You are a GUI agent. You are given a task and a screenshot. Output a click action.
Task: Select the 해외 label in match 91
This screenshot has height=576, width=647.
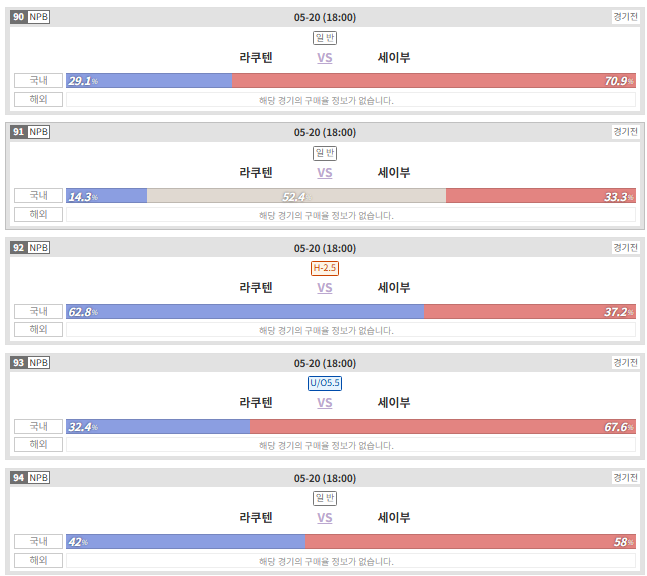pos(38,214)
